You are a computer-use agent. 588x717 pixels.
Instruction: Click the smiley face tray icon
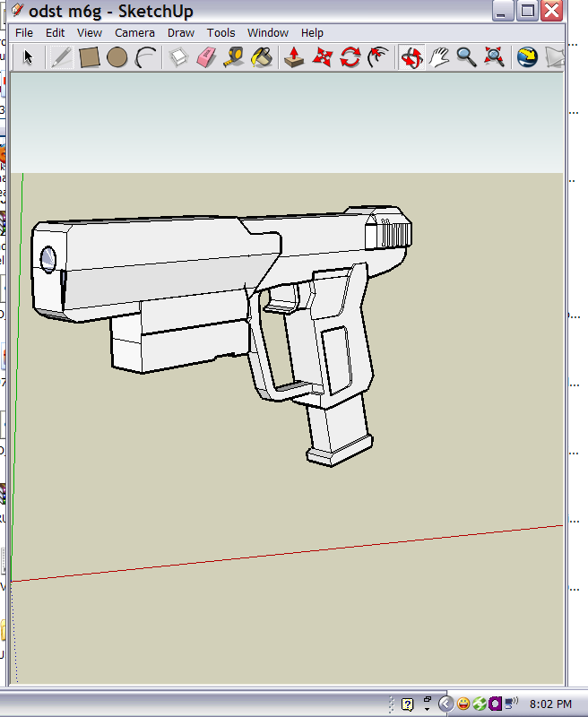coord(463,704)
